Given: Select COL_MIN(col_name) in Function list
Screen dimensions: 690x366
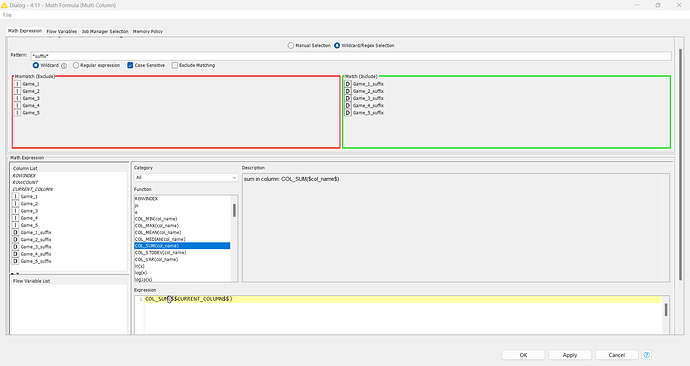Looking at the screenshot, I should pos(156,219).
